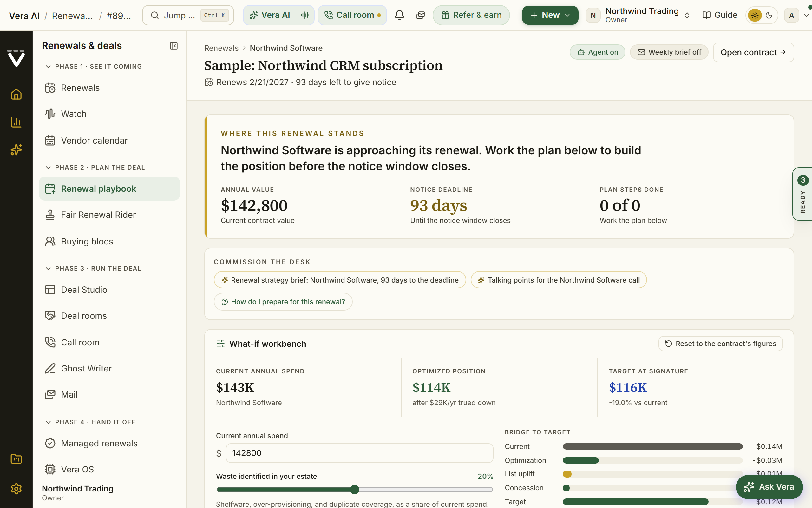Open Call room in the sidebar

click(109, 342)
